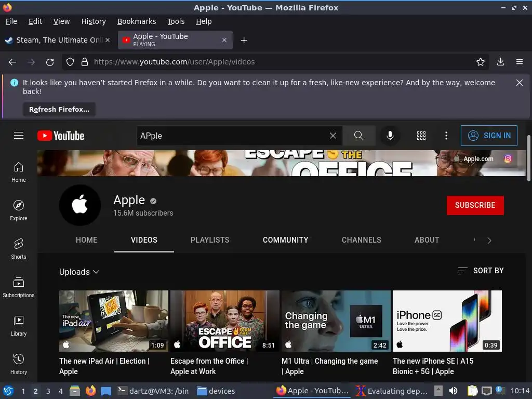Viewport: 532px width, 399px height.
Task: Open the devices folder taskbar entry
Action: (x=216, y=391)
